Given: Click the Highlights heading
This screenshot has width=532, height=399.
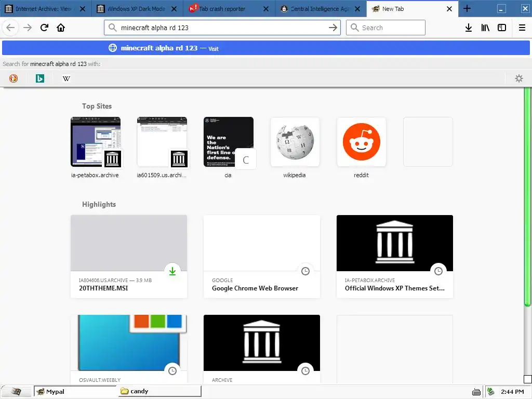Looking at the screenshot, I should coord(99,204).
